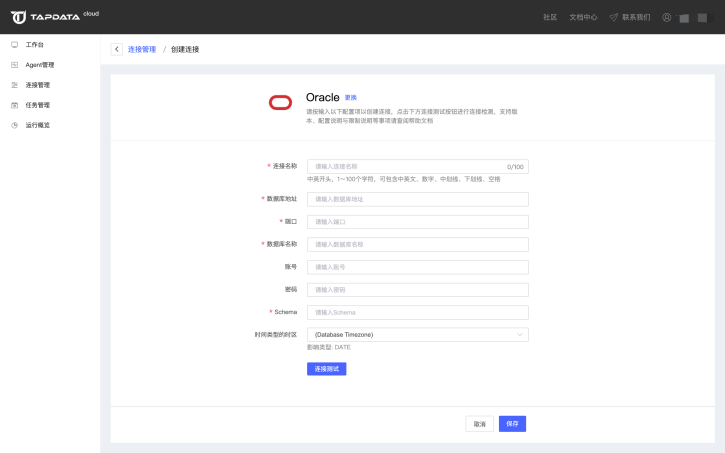725x453 pixels.
Task: Click 联系我们 in the top bar
Action: (636, 17)
